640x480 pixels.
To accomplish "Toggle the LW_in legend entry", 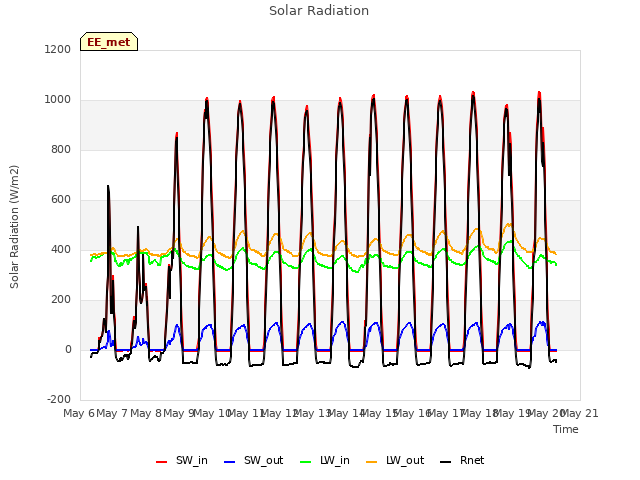I will click(325, 460).
